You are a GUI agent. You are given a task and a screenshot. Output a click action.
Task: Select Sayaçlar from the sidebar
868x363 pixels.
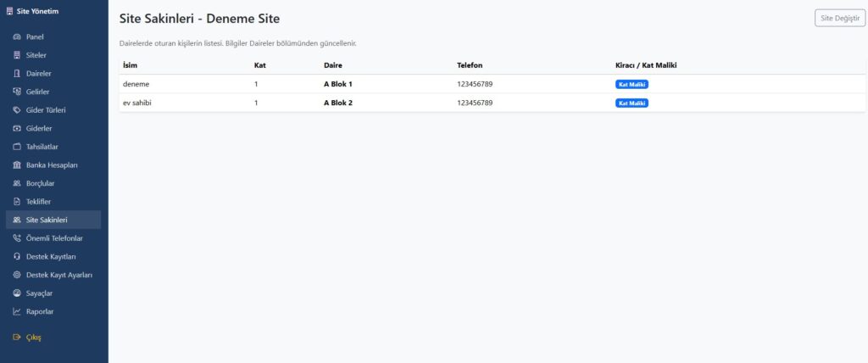pyautogui.click(x=40, y=293)
